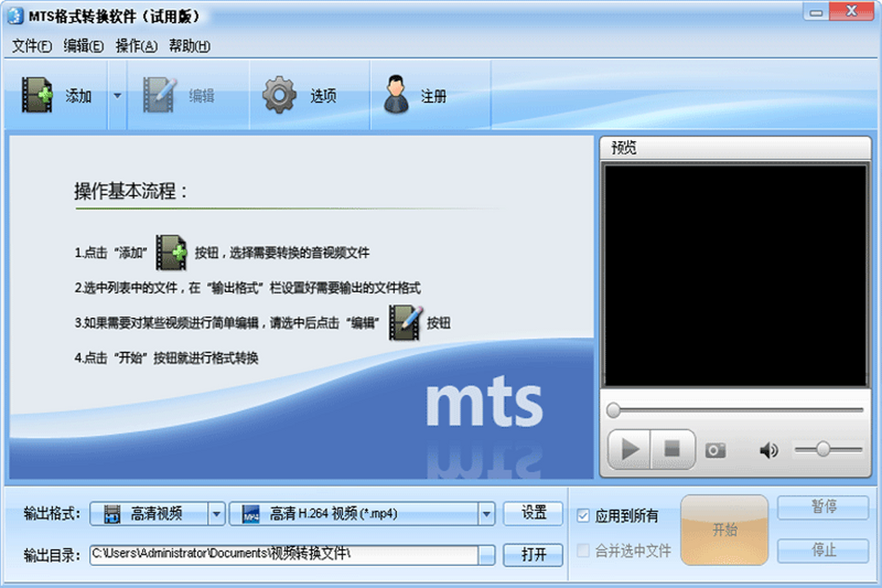Click the 输出格式: label
The height and width of the screenshot is (588, 882).
[x=51, y=514]
